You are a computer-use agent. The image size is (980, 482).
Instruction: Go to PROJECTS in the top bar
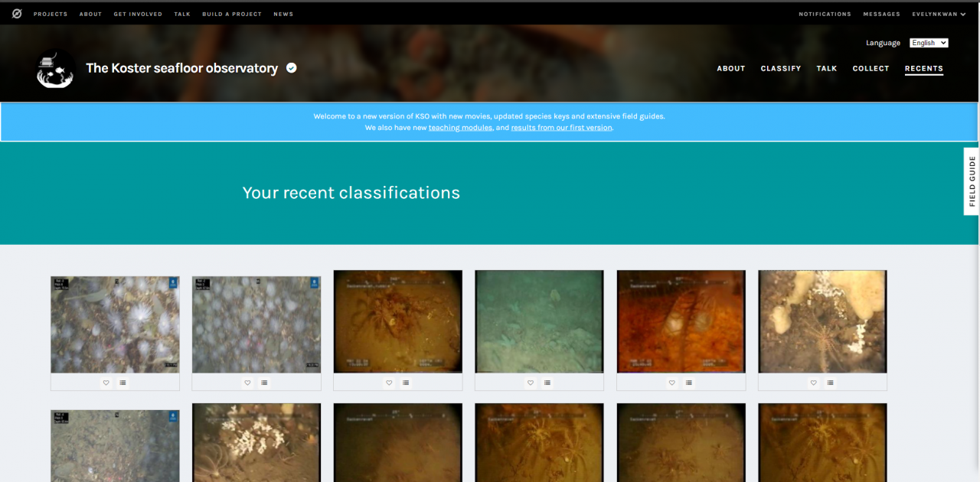click(x=51, y=14)
